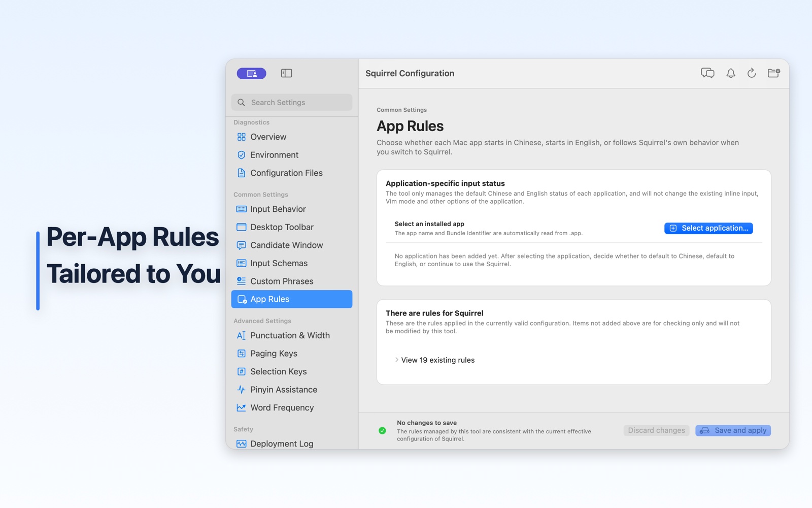Screen dimensions: 812x508
Task: Click Save and apply button
Action: [733, 430]
